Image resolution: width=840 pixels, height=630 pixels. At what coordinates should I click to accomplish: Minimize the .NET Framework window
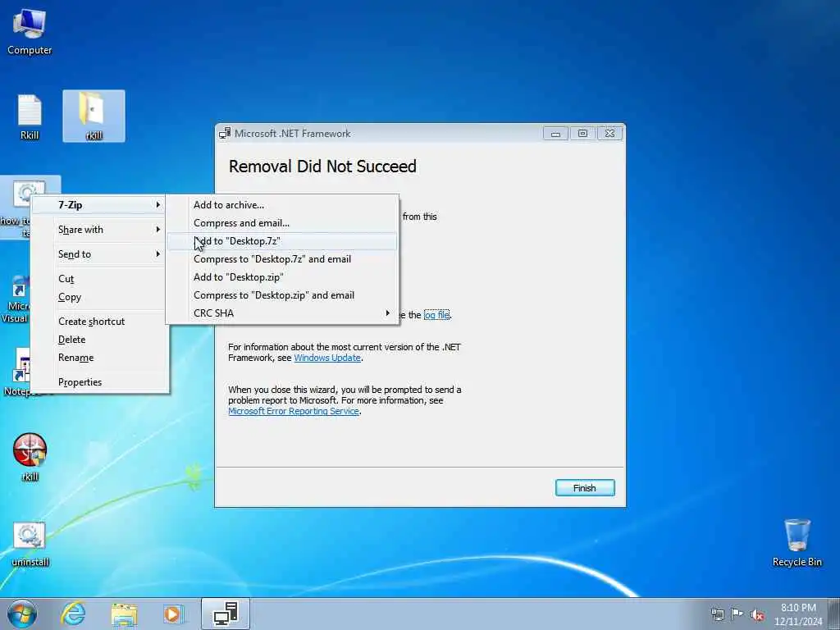[555, 134]
